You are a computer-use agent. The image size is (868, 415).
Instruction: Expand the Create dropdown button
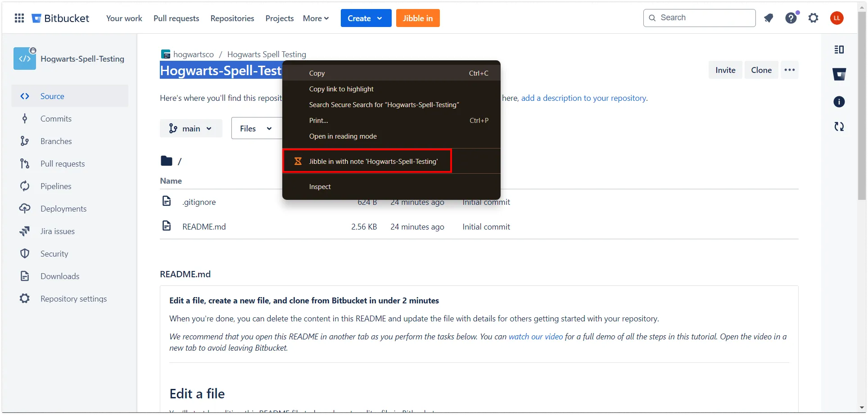(x=366, y=18)
